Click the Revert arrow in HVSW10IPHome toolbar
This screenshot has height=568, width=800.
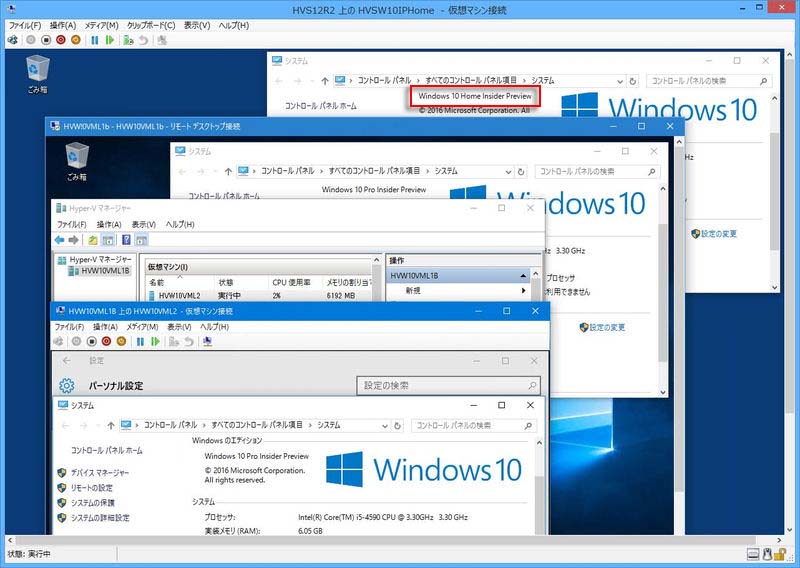[x=143, y=40]
